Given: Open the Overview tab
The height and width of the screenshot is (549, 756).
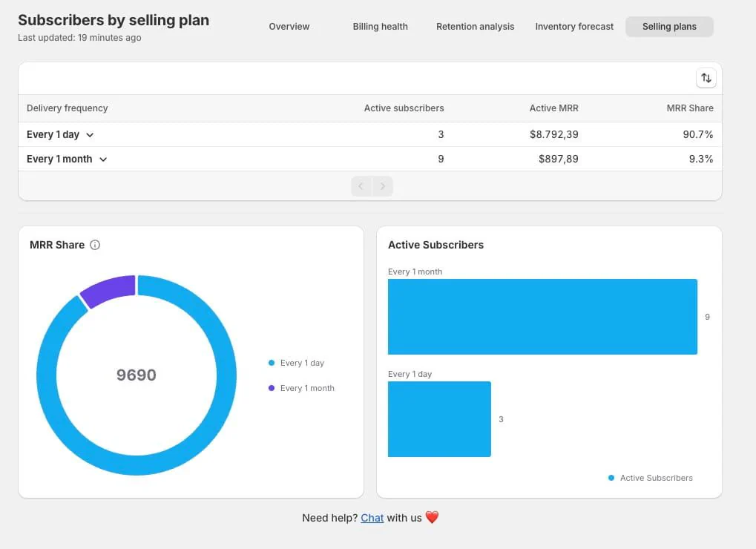Looking at the screenshot, I should pyautogui.click(x=289, y=27).
